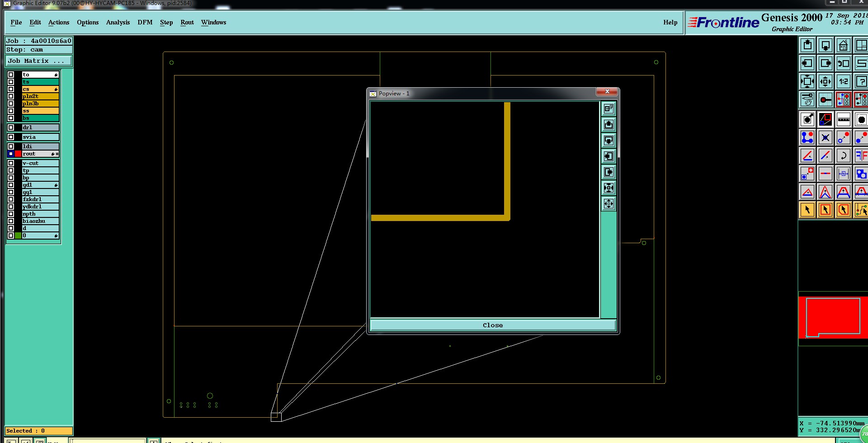Click the red-blue angled line edit icon
The height and width of the screenshot is (443, 868).
coord(807,156)
